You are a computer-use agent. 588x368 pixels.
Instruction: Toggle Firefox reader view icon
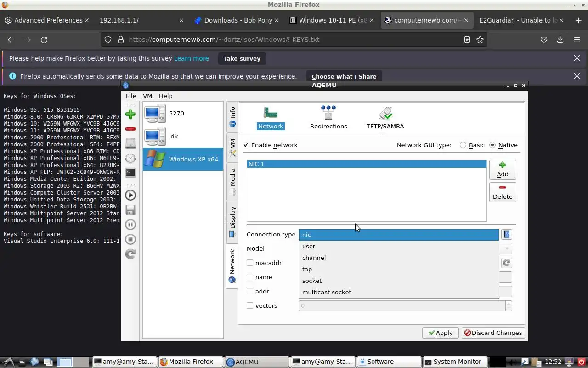467,40
